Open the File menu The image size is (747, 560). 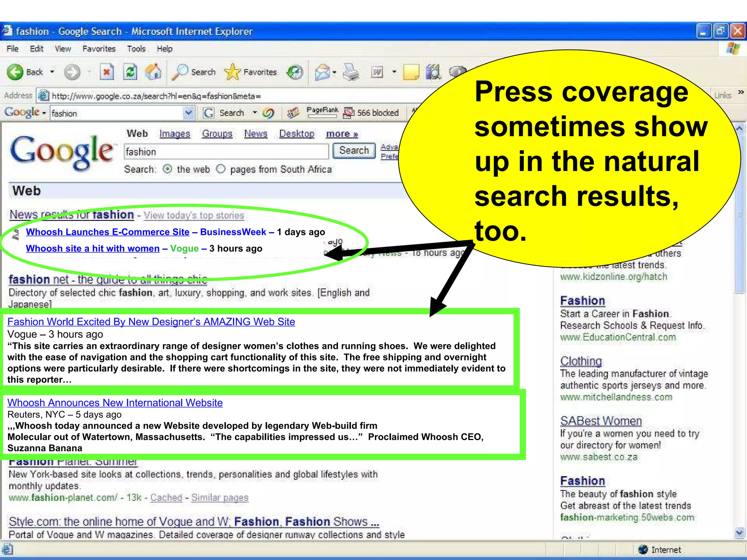(12, 48)
